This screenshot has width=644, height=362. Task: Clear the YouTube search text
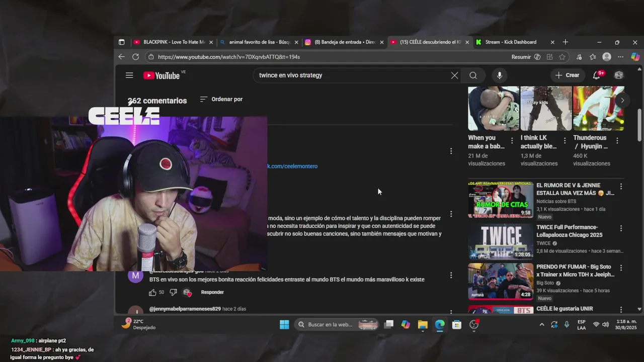tap(454, 75)
